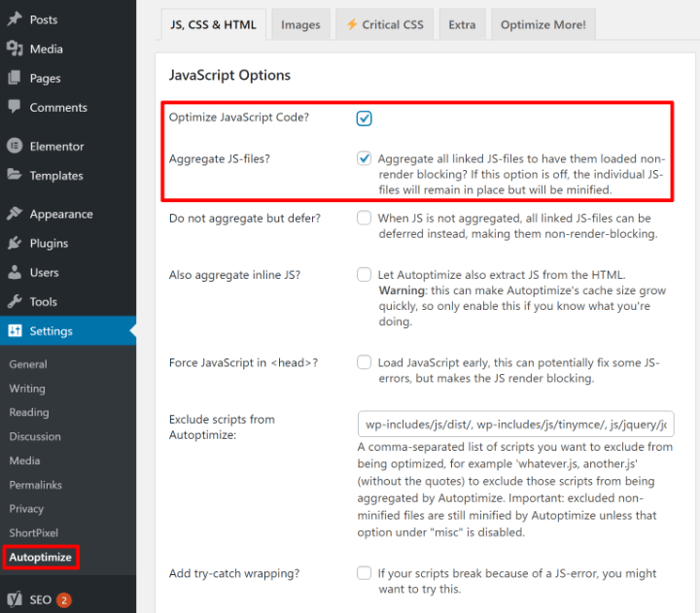Open Reading settings submenu link
This screenshot has height=613, width=700.
click(x=29, y=412)
